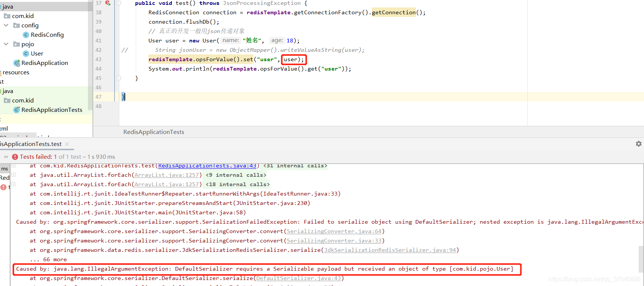Expand 31 internal calls in stack trace
The height and width of the screenshot is (286, 644).
pos(295,166)
